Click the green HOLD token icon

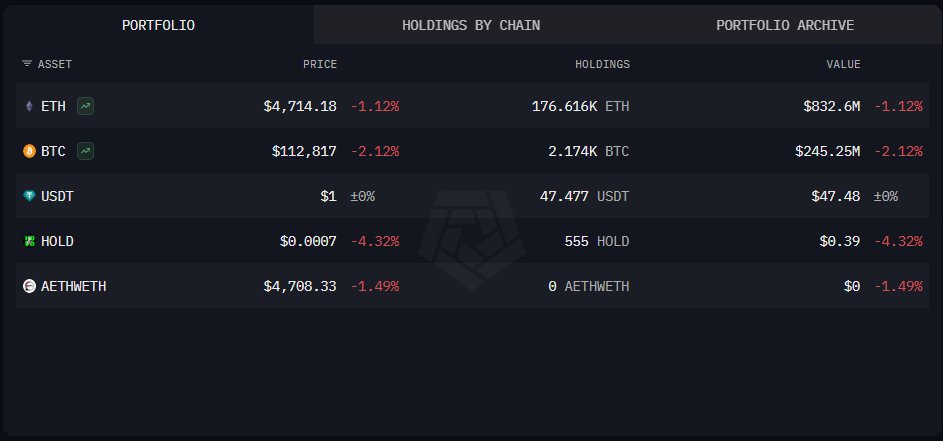pyautogui.click(x=29, y=241)
